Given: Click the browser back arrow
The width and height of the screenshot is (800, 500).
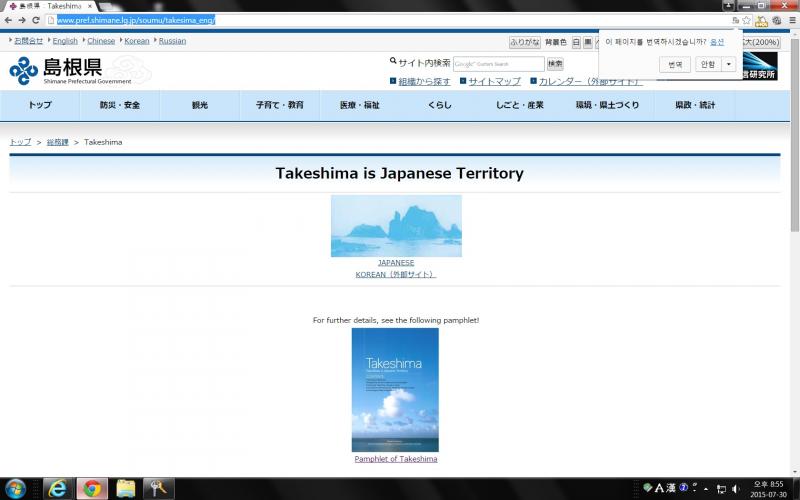Looking at the screenshot, I should [8, 20].
